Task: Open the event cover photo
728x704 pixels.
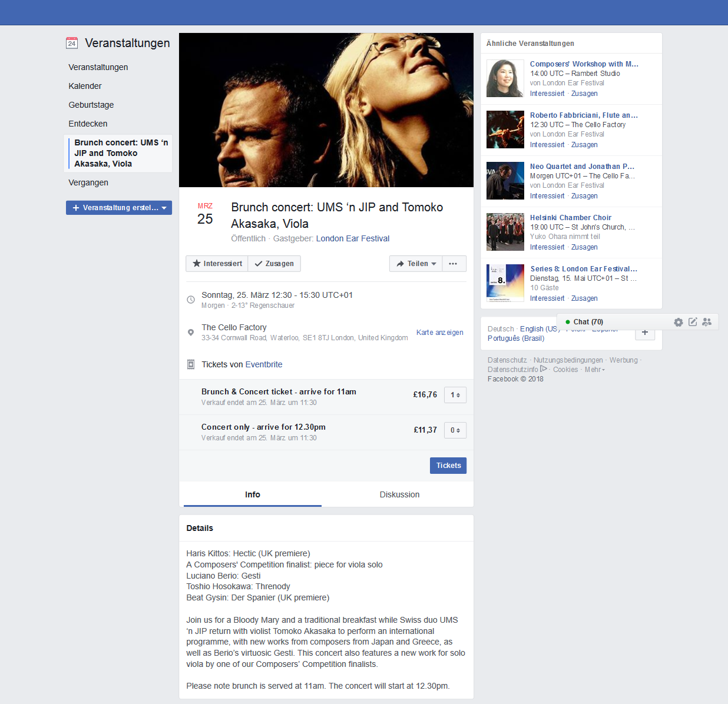Action: pyautogui.click(x=326, y=110)
